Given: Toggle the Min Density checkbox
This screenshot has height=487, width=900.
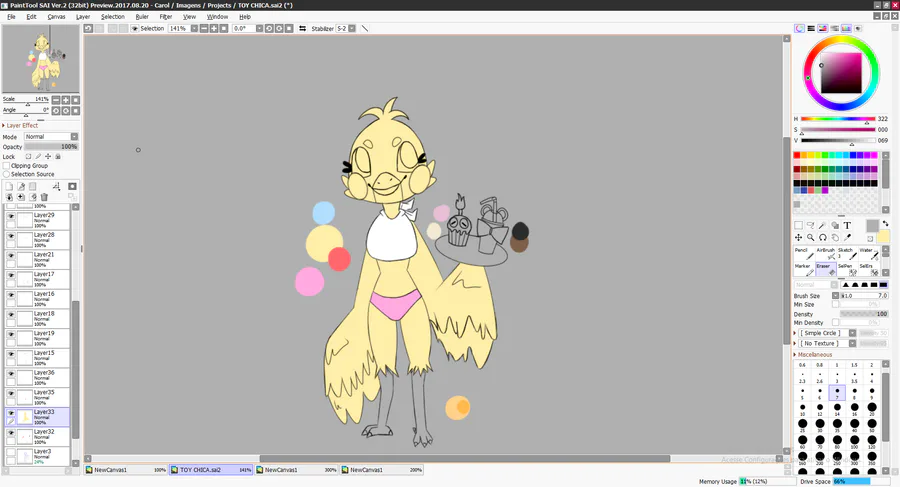Looking at the screenshot, I should 836,323.
